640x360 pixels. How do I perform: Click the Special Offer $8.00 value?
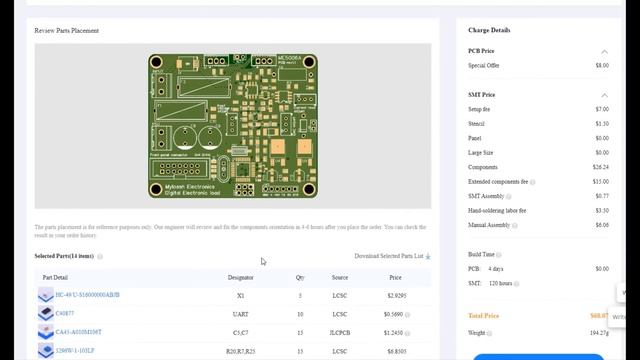tap(602, 66)
